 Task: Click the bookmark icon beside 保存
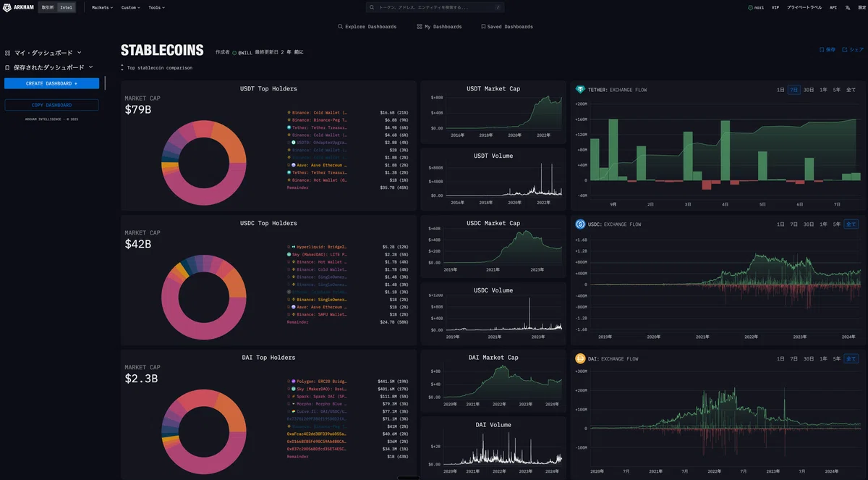tap(822, 50)
